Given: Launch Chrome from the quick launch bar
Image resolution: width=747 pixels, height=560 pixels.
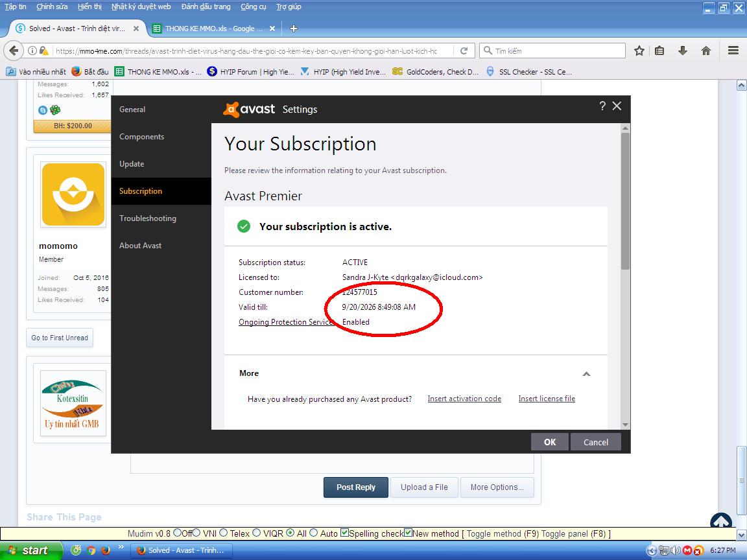Looking at the screenshot, I should tap(91, 550).
